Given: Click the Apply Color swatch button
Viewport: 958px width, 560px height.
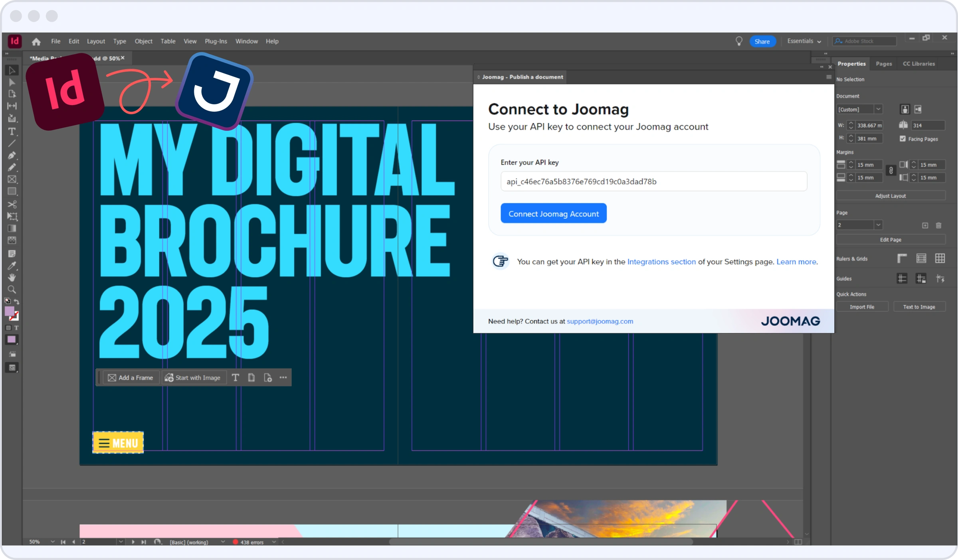Looking at the screenshot, I should tap(12, 339).
